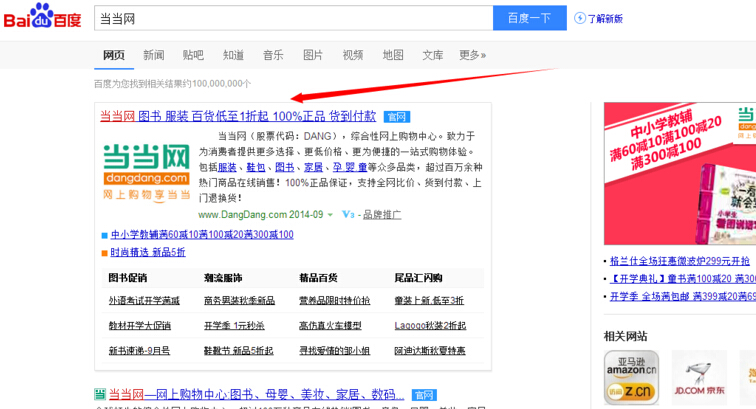The width and height of the screenshot is (756, 409).
Task: Click the 官网 badge on the second result
Action: 424,395
